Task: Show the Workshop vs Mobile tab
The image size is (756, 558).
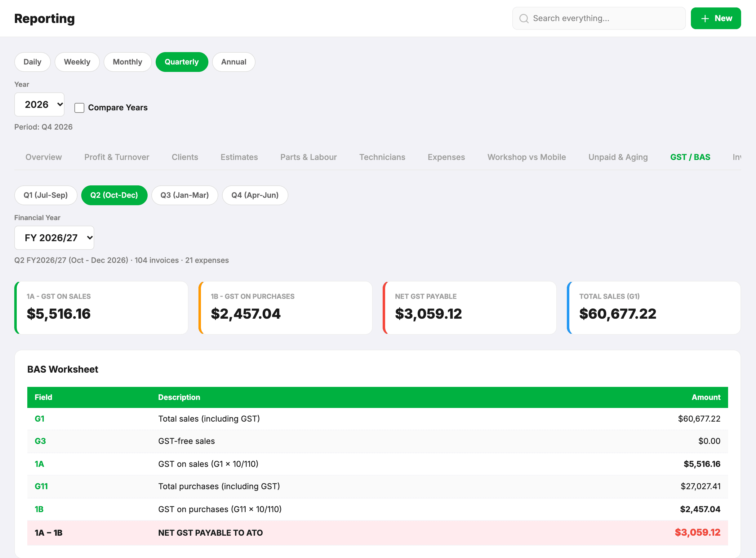Action: [526, 157]
